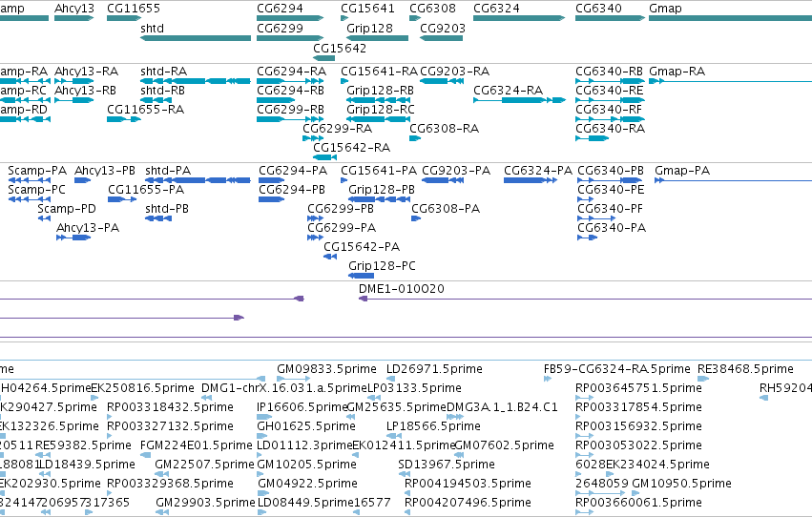
Task: Select EST GM09833.5prime
Action: (x=326, y=369)
